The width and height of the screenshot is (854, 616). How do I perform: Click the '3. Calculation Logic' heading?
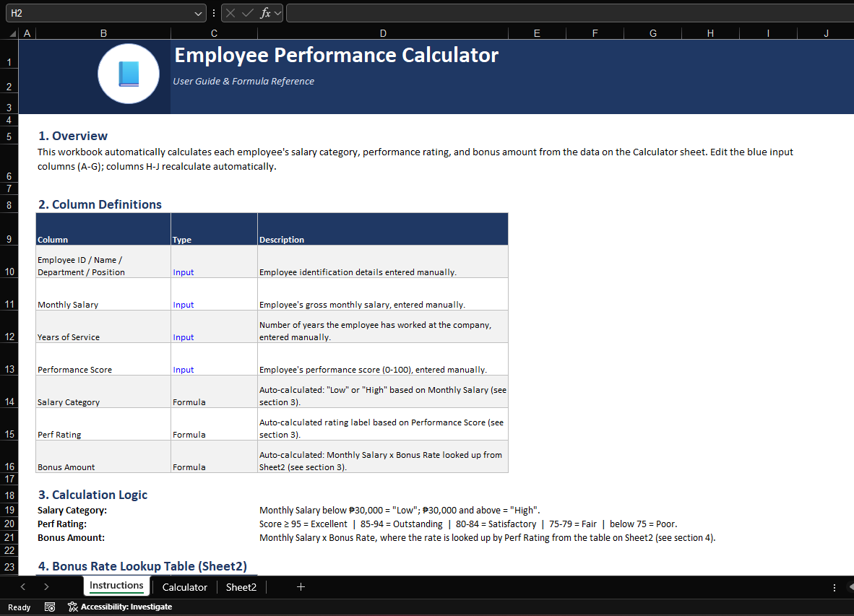[x=92, y=495]
